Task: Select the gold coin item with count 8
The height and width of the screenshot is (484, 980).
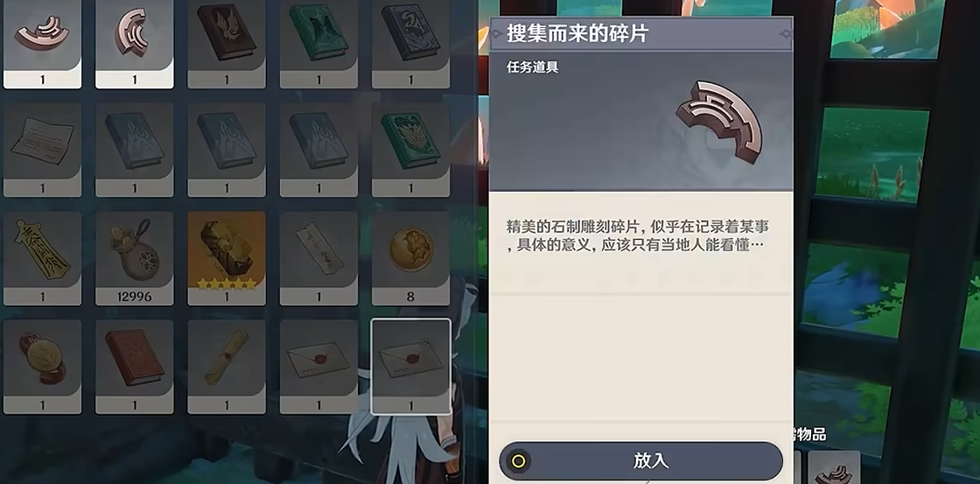Action: (410, 258)
